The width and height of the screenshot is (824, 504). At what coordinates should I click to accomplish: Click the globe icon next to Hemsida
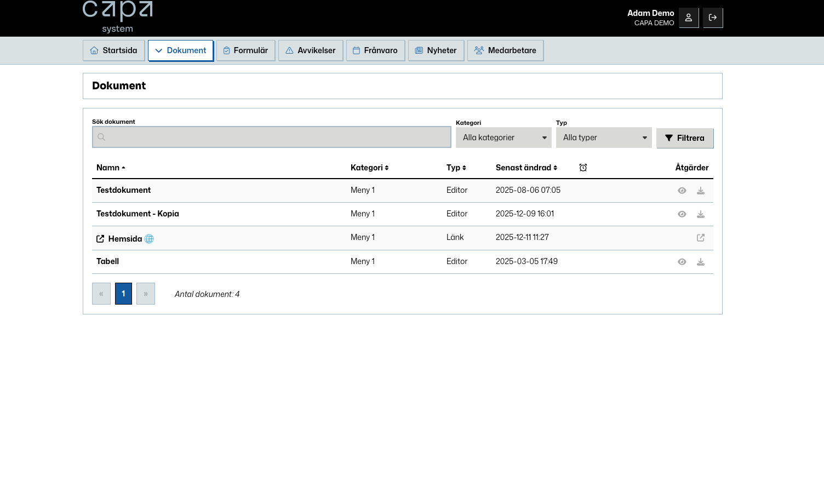pyautogui.click(x=149, y=239)
